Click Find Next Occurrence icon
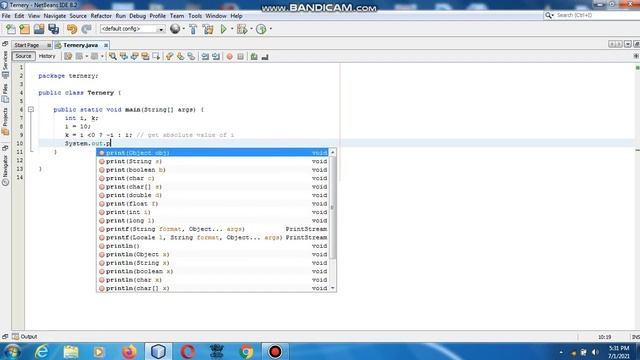Image resolution: width=640 pixels, height=360 pixels. click(134, 56)
